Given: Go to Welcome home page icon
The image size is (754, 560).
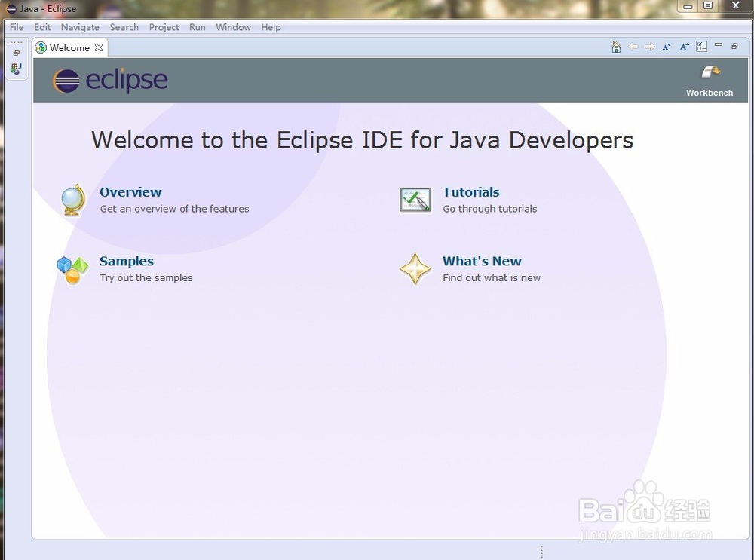Looking at the screenshot, I should (x=616, y=47).
